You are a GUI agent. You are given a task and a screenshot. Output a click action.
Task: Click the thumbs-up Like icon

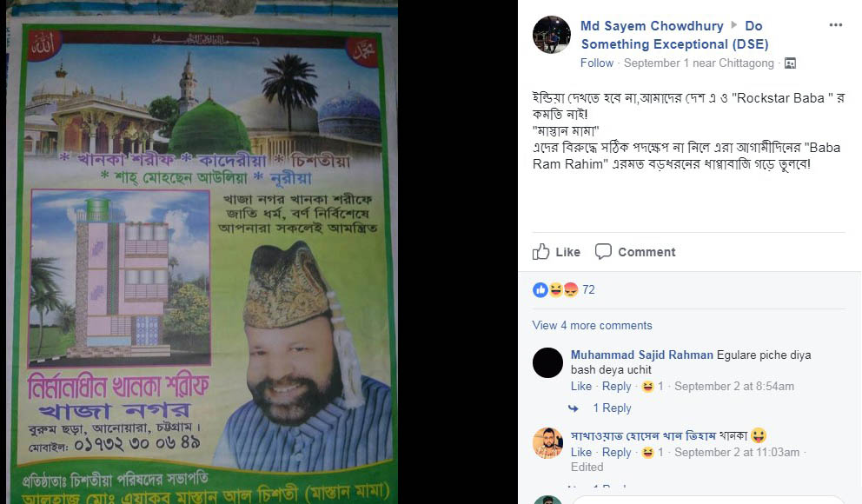541,252
